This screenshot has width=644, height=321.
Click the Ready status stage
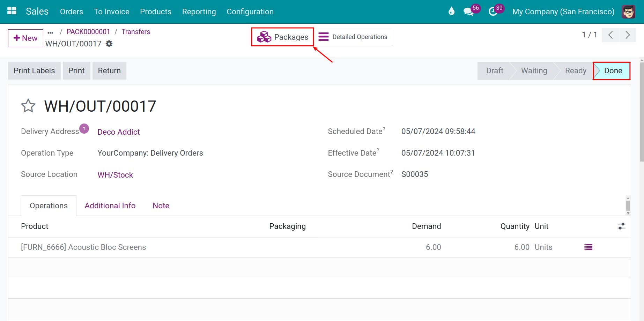[x=576, y=70]
